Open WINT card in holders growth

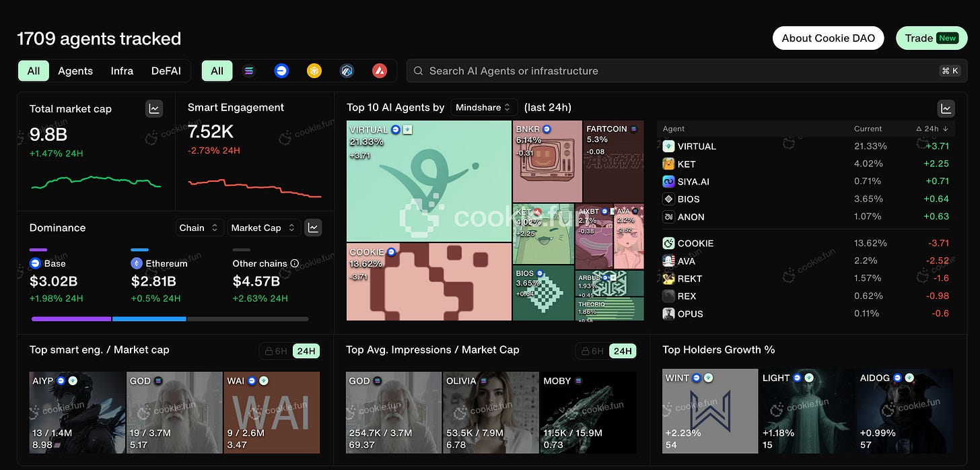[710, 411]
